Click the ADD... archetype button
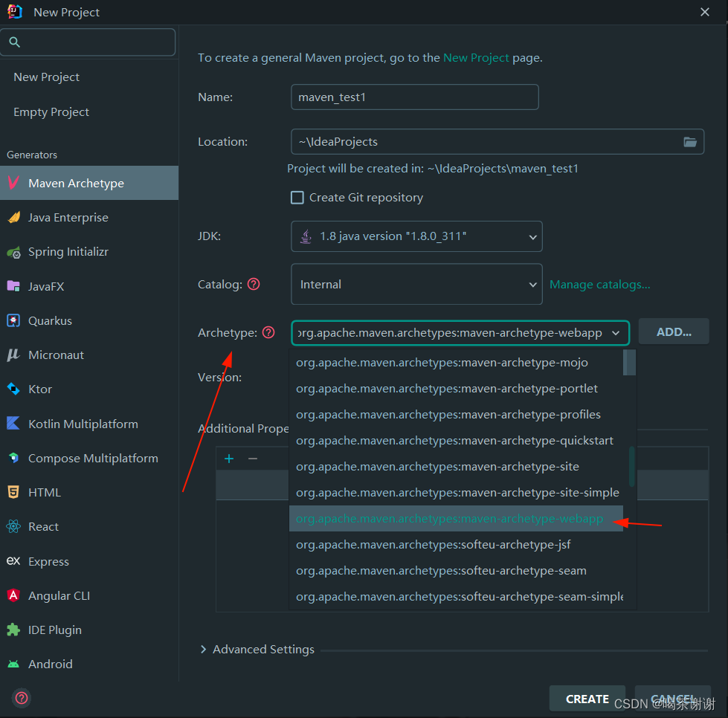Screen dimensions: 728x718 pos(674,331)
